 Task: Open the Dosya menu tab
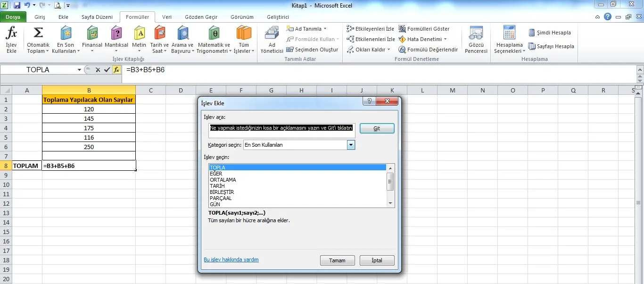coord(13,17)
